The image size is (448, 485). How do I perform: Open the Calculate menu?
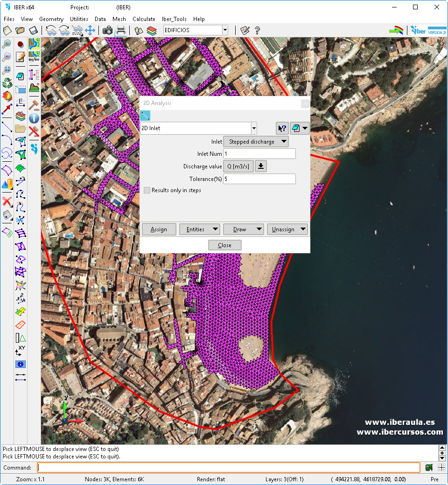pos(144,19)
